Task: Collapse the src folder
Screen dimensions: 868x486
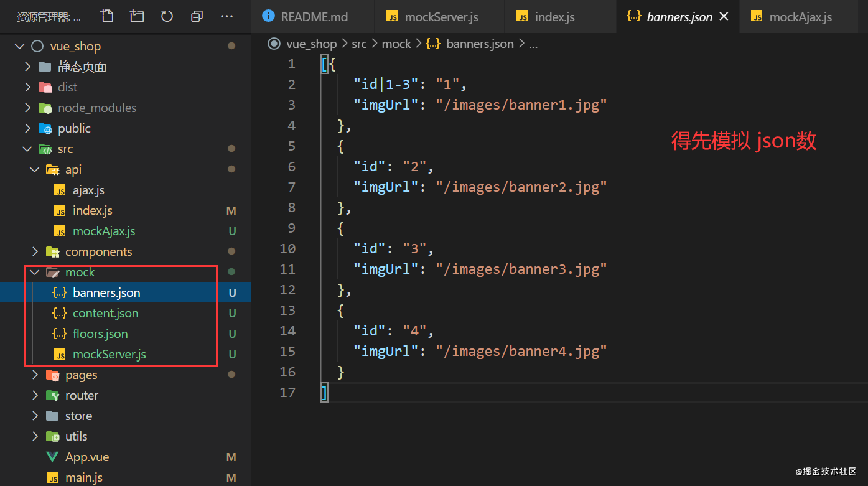Action: [27, 149]
